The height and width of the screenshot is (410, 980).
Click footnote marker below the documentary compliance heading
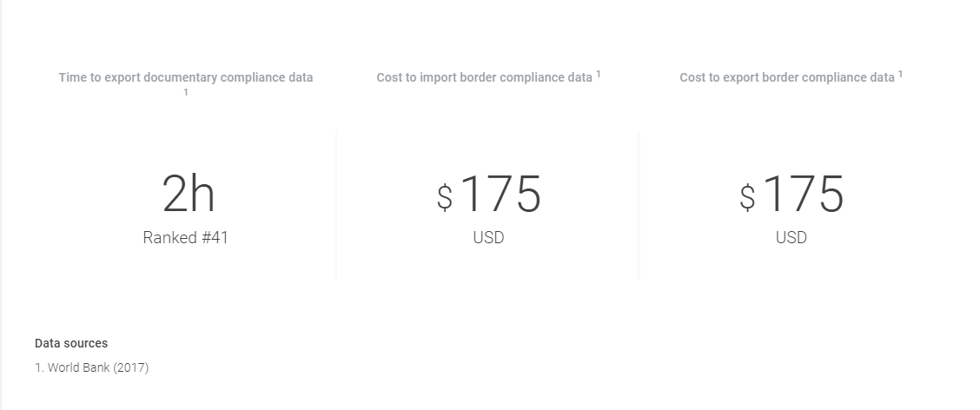click(186, 93)
